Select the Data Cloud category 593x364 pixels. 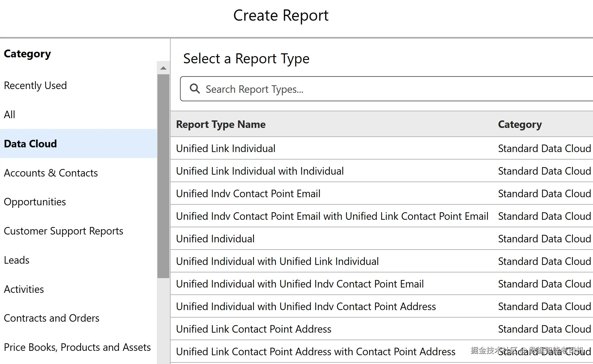tap(30, 144)
